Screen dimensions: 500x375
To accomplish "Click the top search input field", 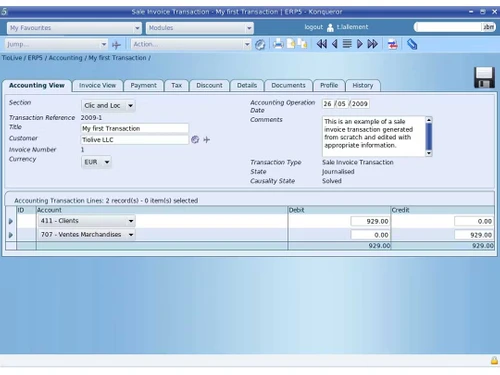I will (448, 27).
